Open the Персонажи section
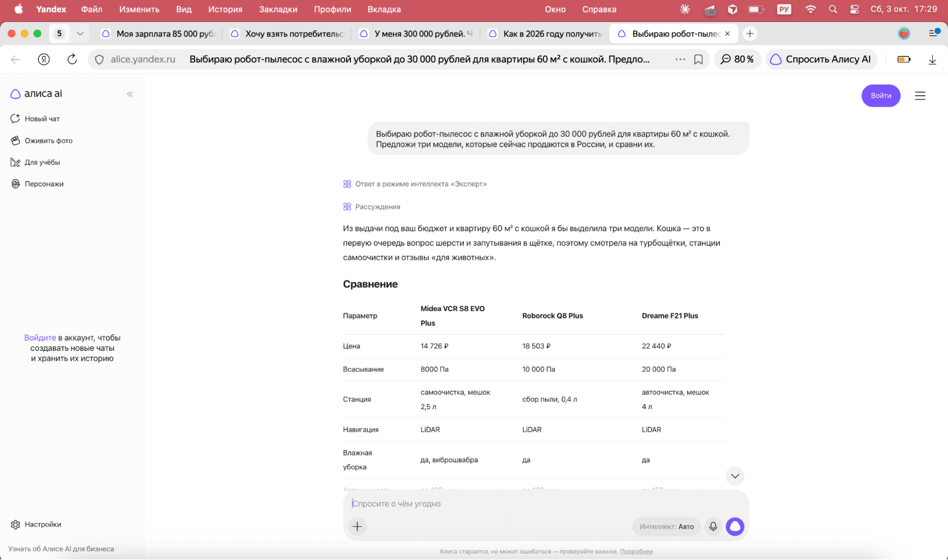Image resolution: width=948 pixels, height=560 pixels. point(37,184)
